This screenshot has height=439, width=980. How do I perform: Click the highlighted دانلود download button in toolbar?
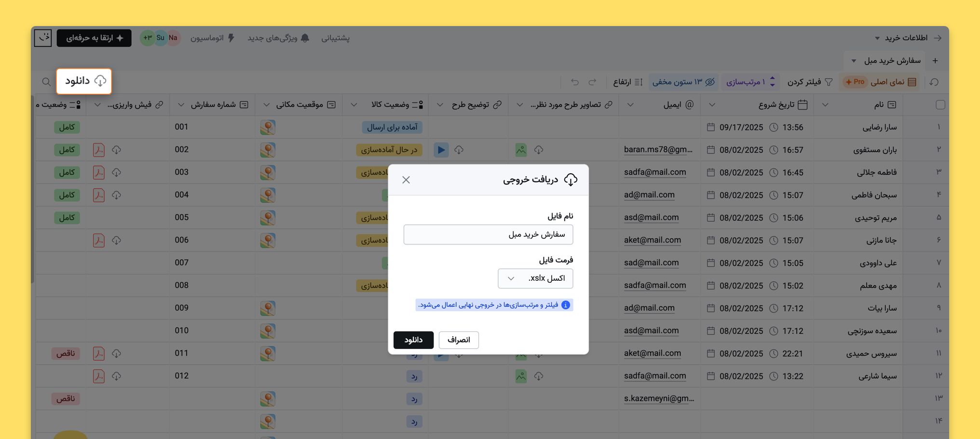pyautogui.click(x=84, y=81)
